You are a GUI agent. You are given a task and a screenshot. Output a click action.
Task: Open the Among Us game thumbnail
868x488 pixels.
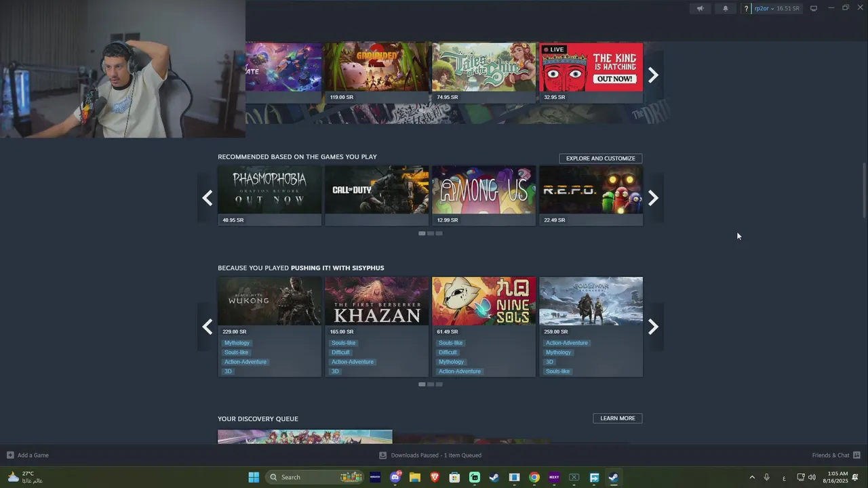tap(484, 190)
